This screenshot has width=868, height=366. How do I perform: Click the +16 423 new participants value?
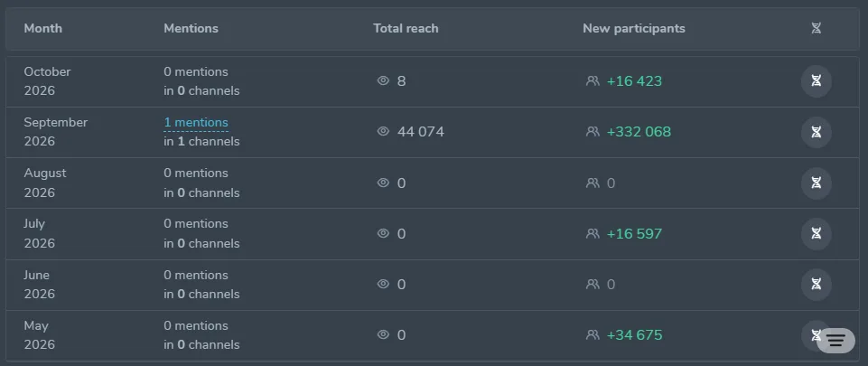click(634, 81)
